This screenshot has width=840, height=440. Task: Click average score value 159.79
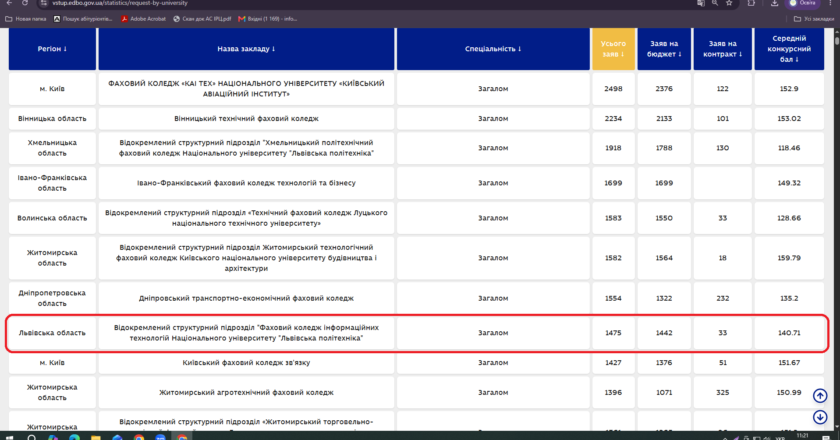click(789, 258)
